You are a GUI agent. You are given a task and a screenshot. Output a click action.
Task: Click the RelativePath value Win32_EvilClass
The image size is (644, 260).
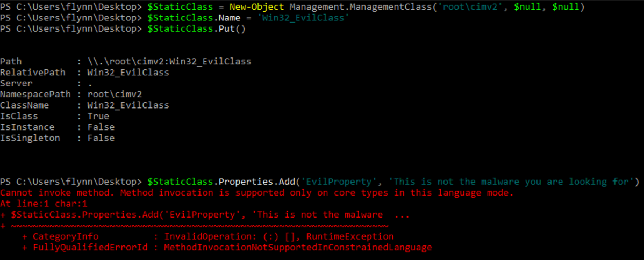[x=128, y=73]
